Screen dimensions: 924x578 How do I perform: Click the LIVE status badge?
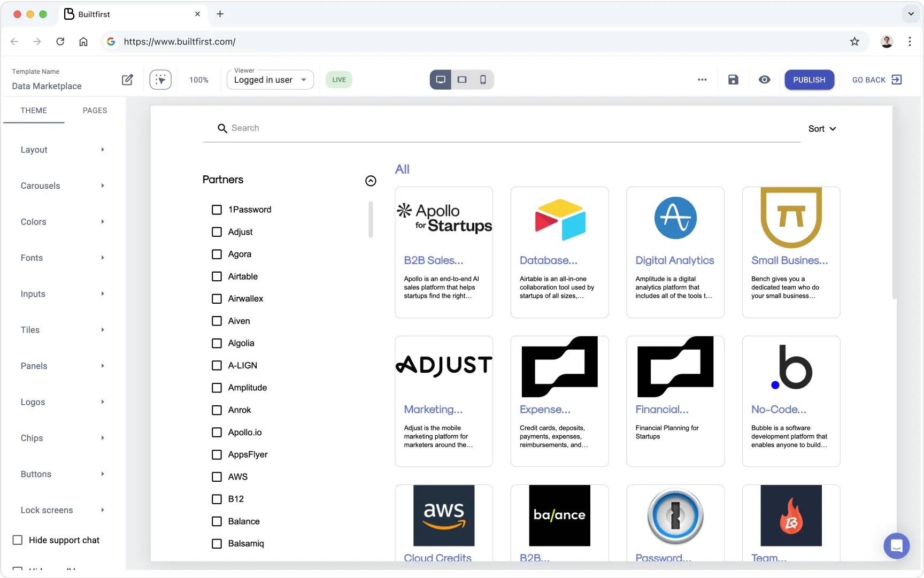(x=339, y=80)
